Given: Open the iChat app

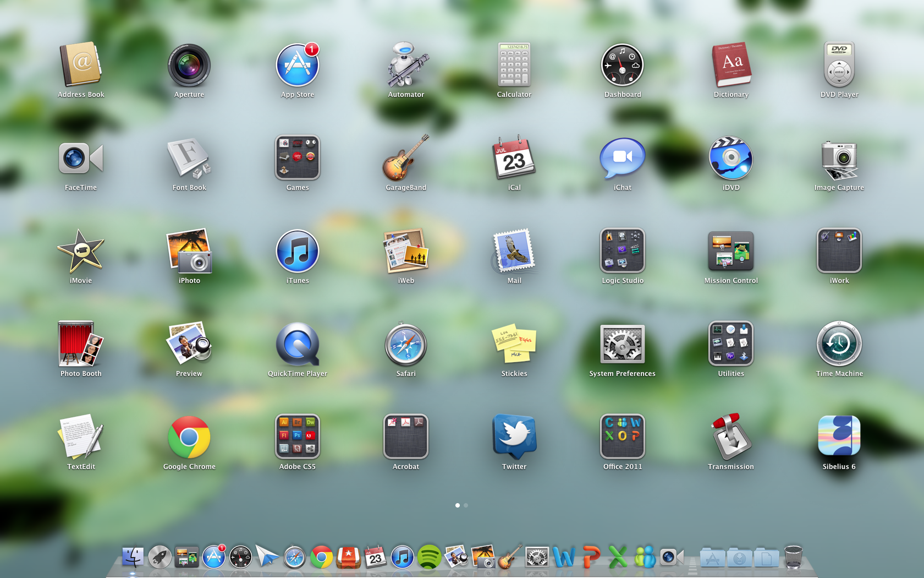Looking at the screenshot, I should pyautogui.click(x=623, y=158).
